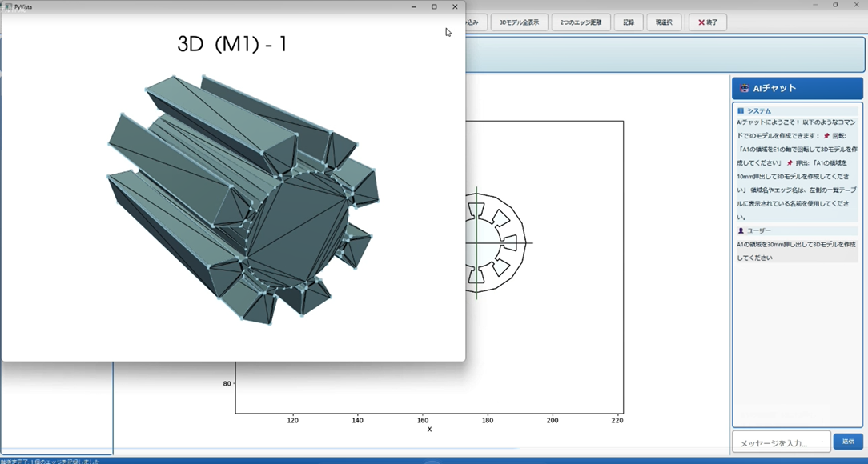Click the first red pushpin icon in chat

point(826,136)
